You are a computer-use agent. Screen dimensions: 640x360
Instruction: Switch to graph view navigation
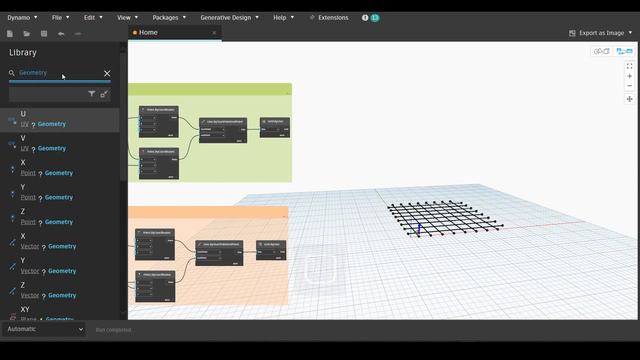(x=624, y=51)
